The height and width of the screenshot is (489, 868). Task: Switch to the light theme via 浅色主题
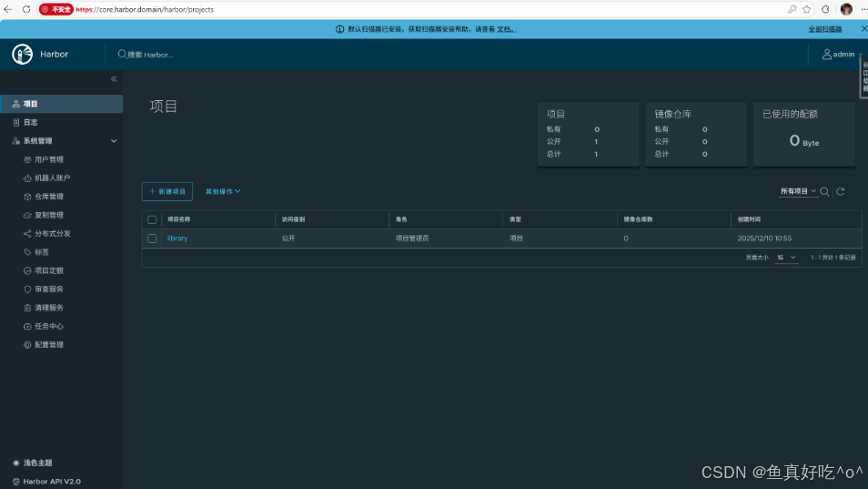[37, 464]
